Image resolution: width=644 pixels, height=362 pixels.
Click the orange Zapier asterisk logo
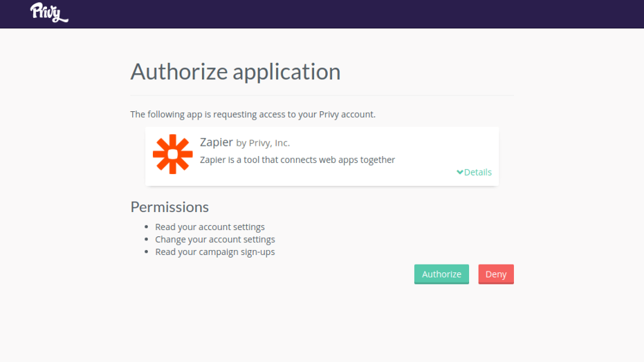[x=172, y=154]
